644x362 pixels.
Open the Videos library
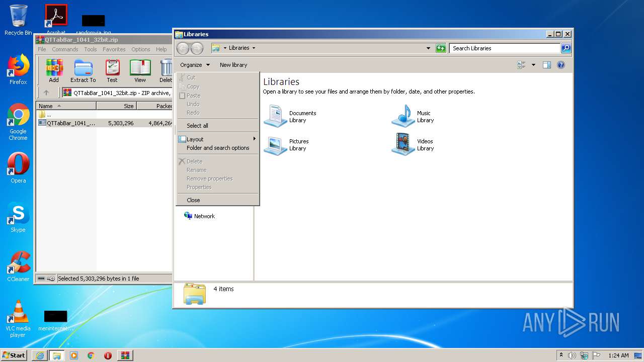tap(413, 145)
